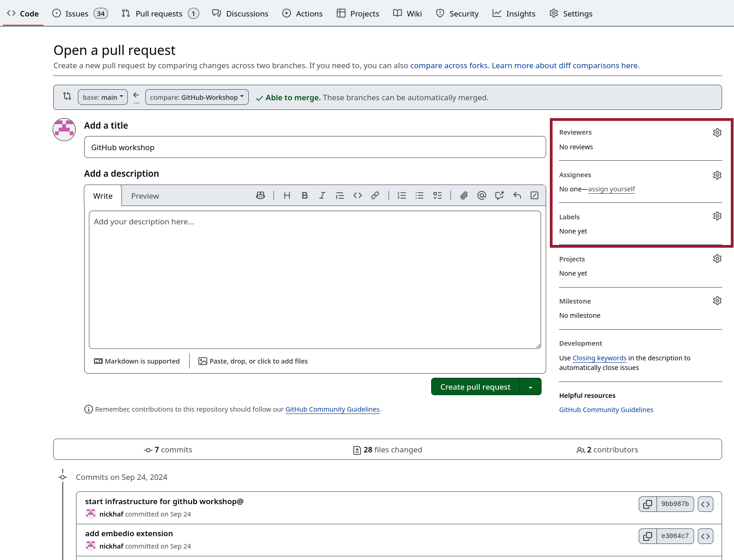The width and height of the screenshot is (734, 560).
Task: Open the Create pull request options arrow
Action: click(x=531, y=387)
